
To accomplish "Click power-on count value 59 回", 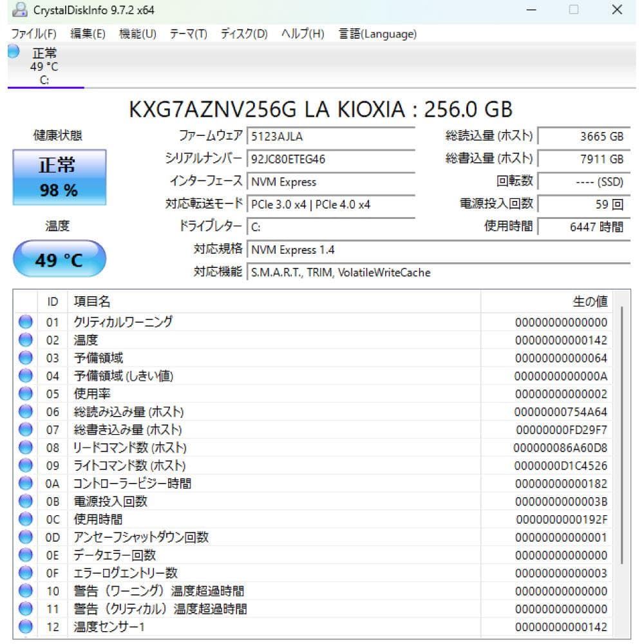I will pyautogui.click(x=583, y=204).
